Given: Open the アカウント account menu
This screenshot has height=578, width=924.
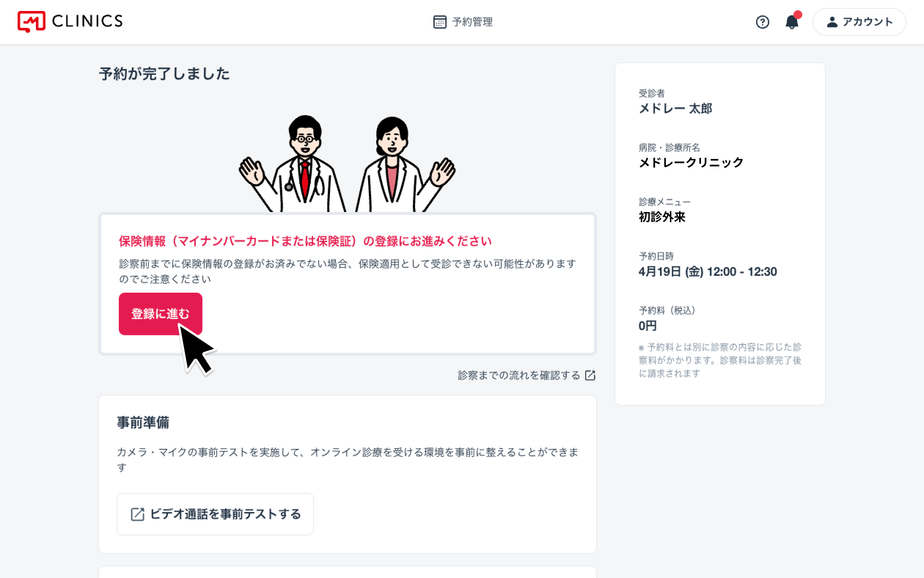Looking at the screenshot, I should tap(867, 22).
